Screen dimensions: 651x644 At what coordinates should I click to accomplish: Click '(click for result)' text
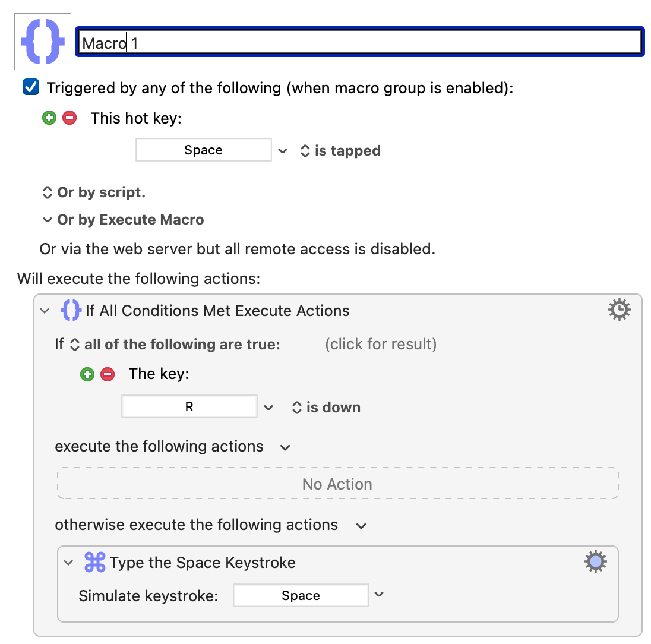pyautogui.click(x=381, y=344)
